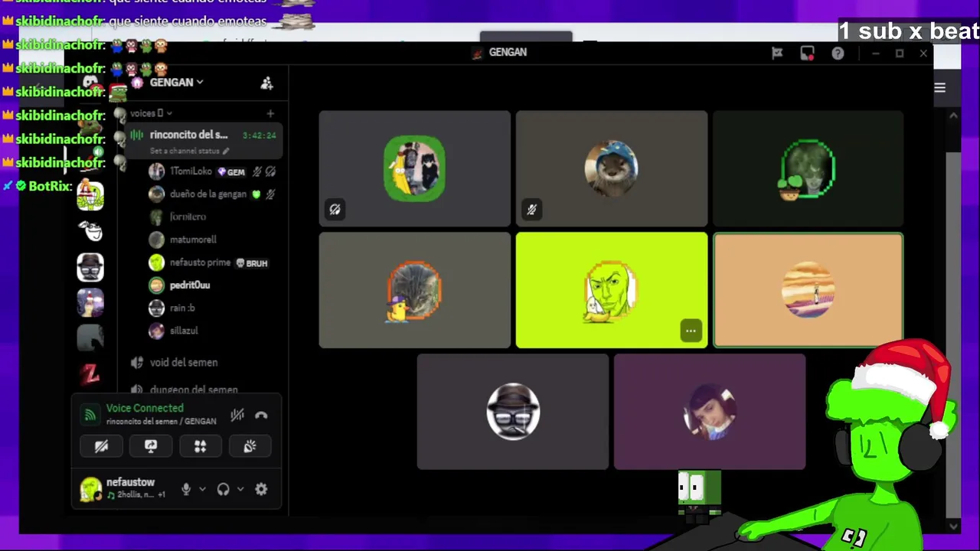The height and width of the screenshot is (551, 980).
Task: Focus the banana-avatar participant tile
Action: (x=415, y=168)
